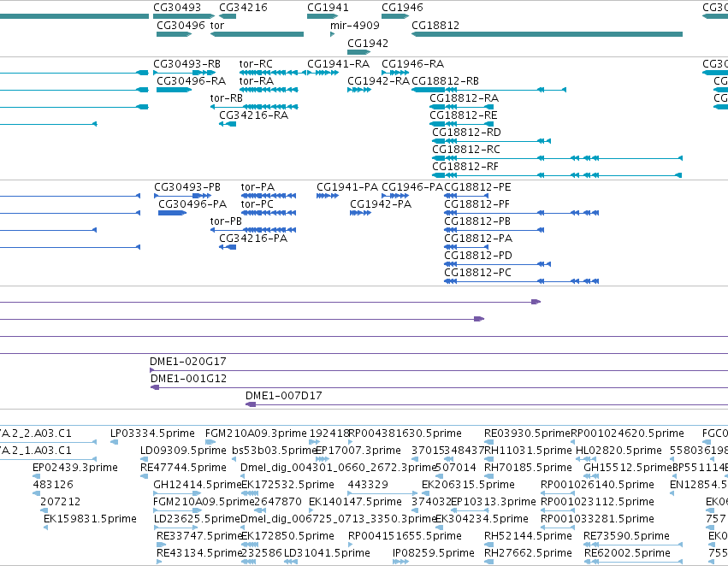Screen dimensions: 728x566
Task: Click the CG18812-RE transcript label
Action: click(x=464, y=115)
